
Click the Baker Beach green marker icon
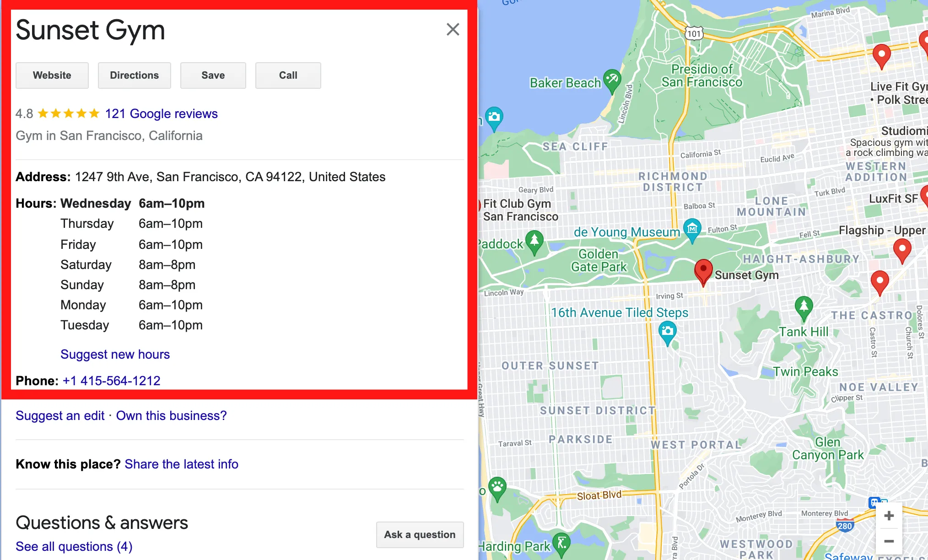[x=612, y=79]
